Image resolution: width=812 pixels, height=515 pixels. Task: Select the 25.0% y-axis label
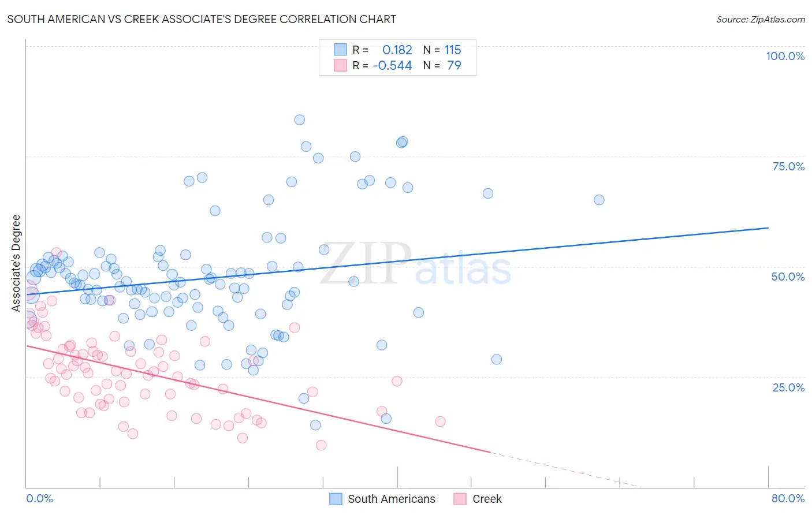[x=788, y=387]
